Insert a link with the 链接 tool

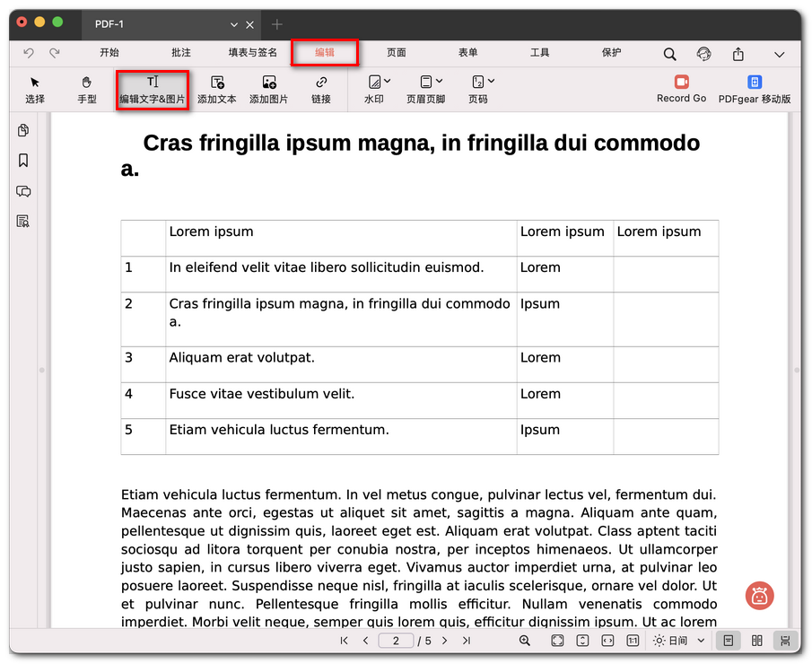321,90
